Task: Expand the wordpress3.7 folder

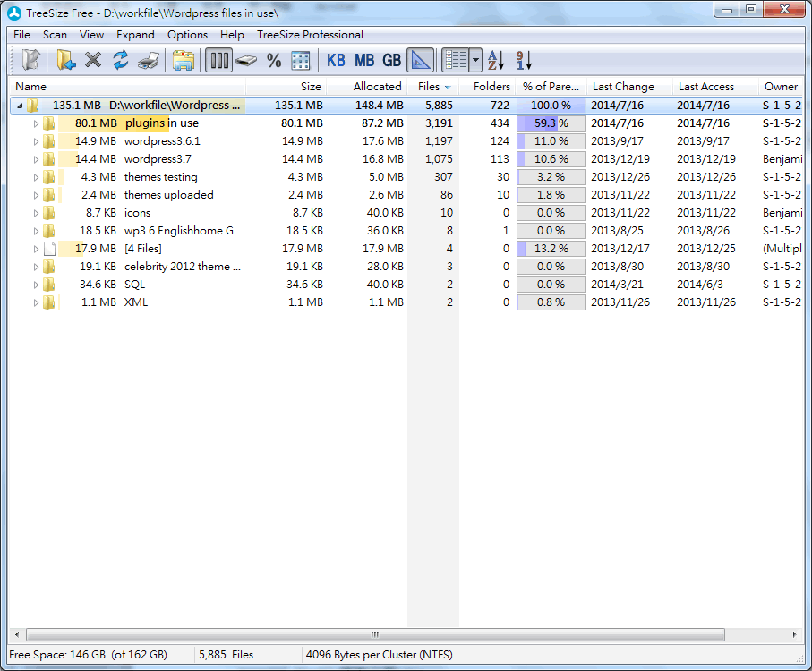Action: coord(36,159)
